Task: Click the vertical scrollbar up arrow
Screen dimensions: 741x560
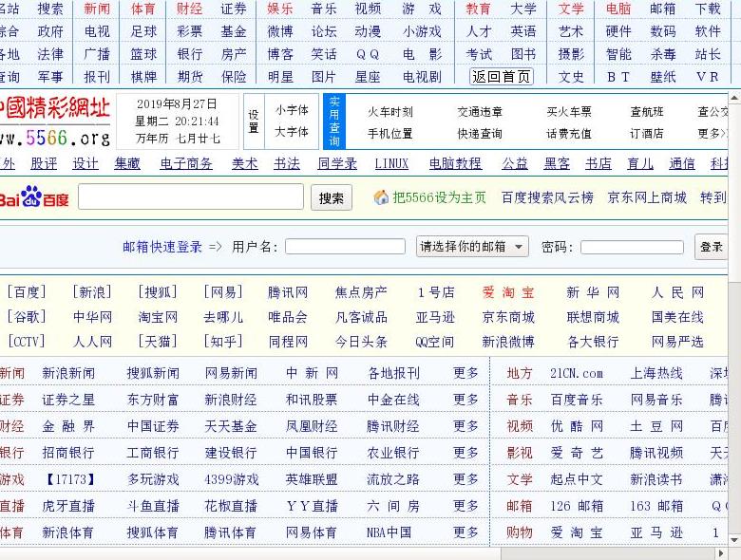Action: [734, 98]
